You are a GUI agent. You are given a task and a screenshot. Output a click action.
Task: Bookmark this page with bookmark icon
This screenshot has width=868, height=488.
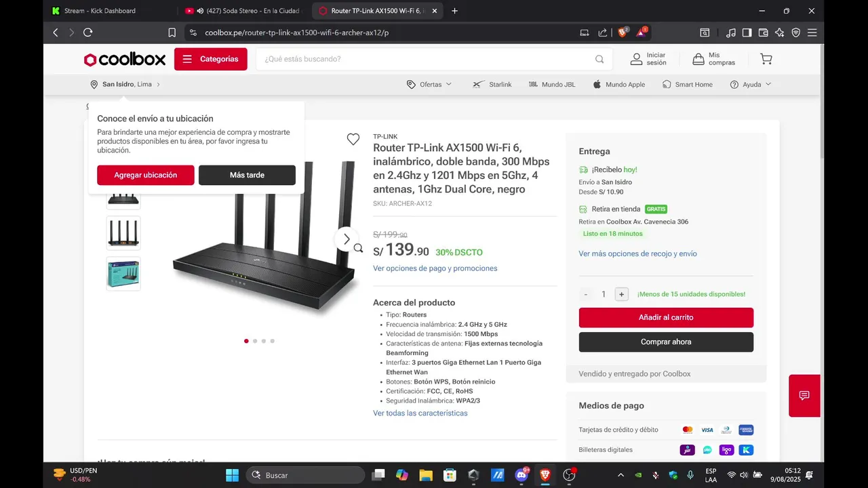coord(172,33)
